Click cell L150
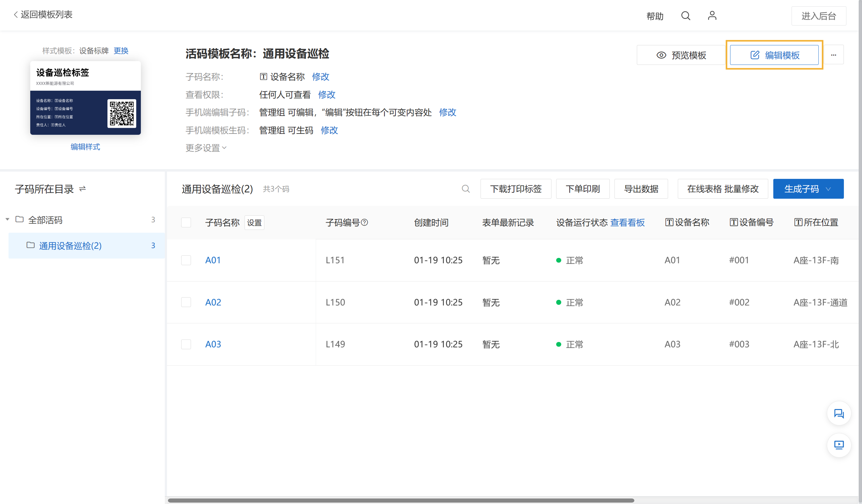Screen dimensions: 862x504 pos(335,302)
